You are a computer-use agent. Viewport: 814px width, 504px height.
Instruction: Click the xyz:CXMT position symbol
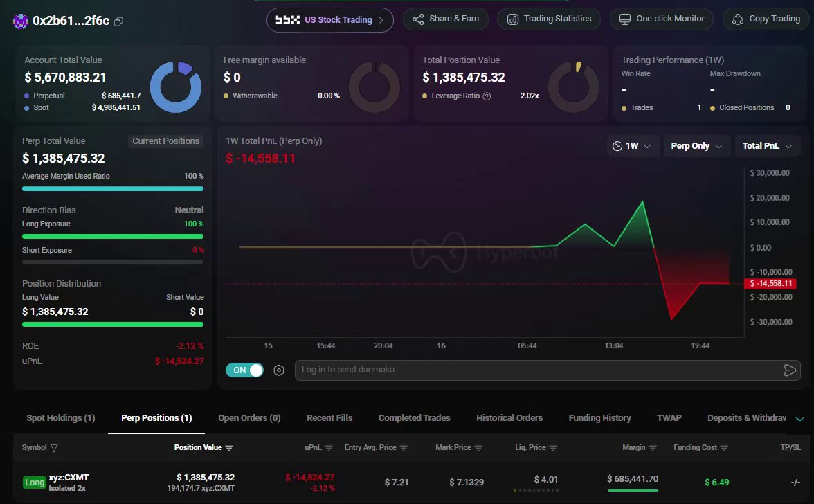(x=69, y=478)
